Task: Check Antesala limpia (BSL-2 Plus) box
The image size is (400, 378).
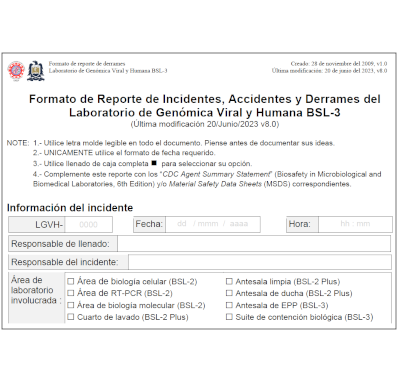Action: (229, 282)
